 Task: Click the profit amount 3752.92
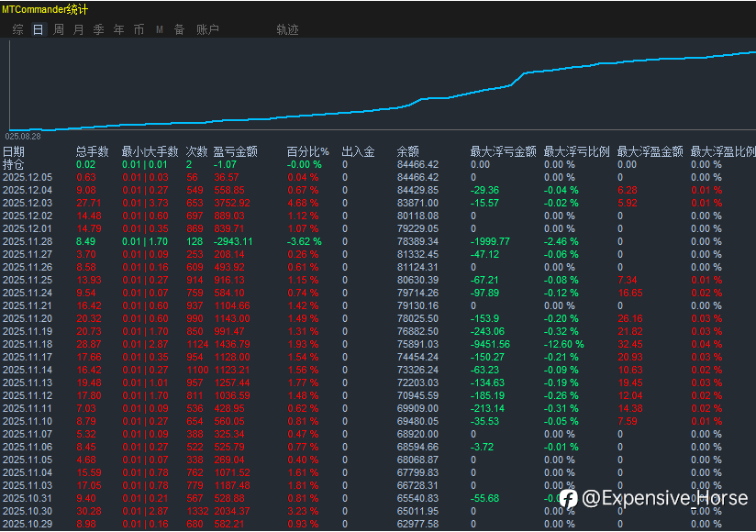[232, 203]
